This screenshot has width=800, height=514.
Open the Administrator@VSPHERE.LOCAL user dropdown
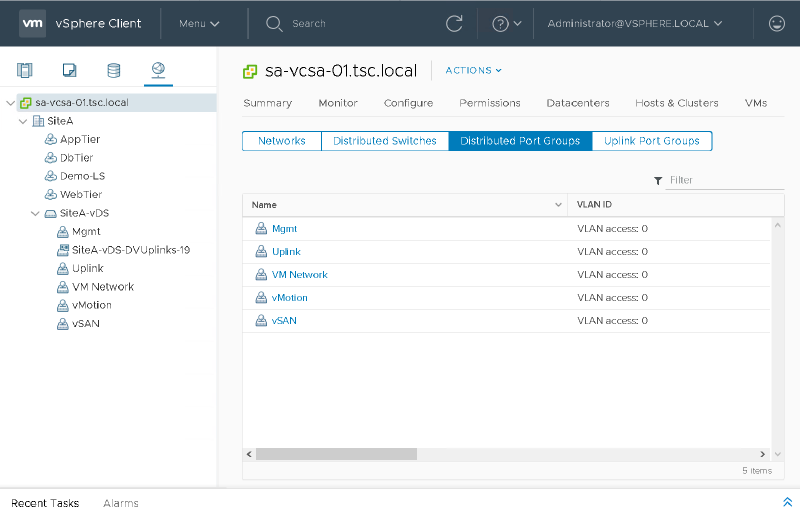pyautogui.click(x=635, y=23)
